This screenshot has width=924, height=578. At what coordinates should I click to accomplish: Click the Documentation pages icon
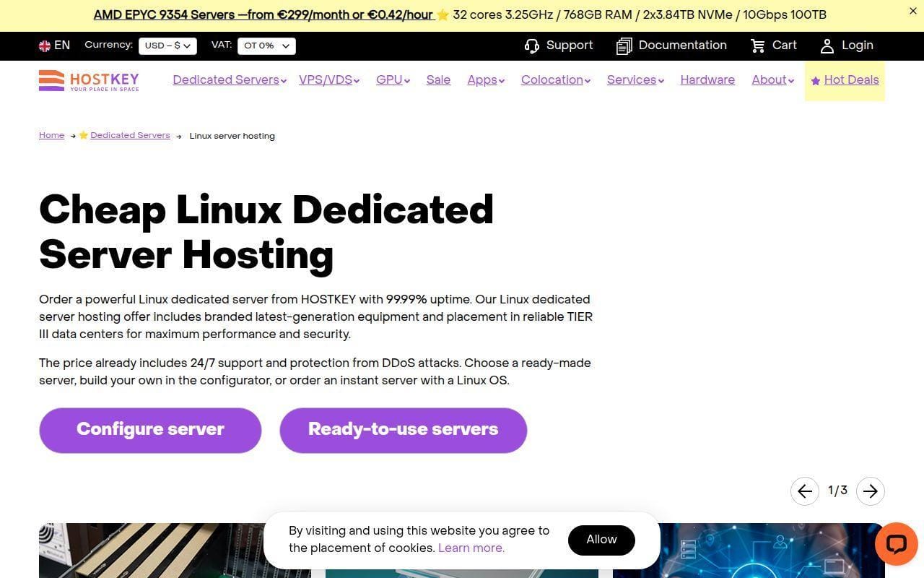pyautogui.click(x=624, y=46)
